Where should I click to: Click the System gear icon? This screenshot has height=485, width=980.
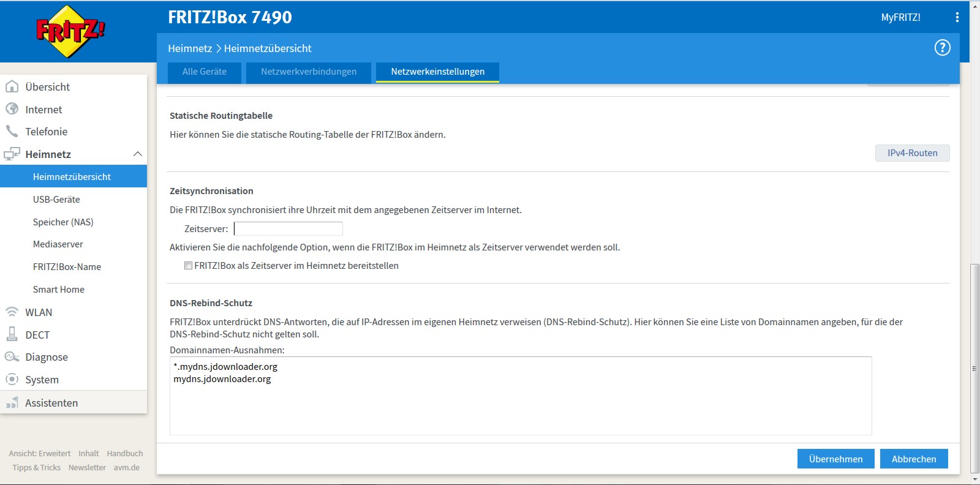[12, 379]
